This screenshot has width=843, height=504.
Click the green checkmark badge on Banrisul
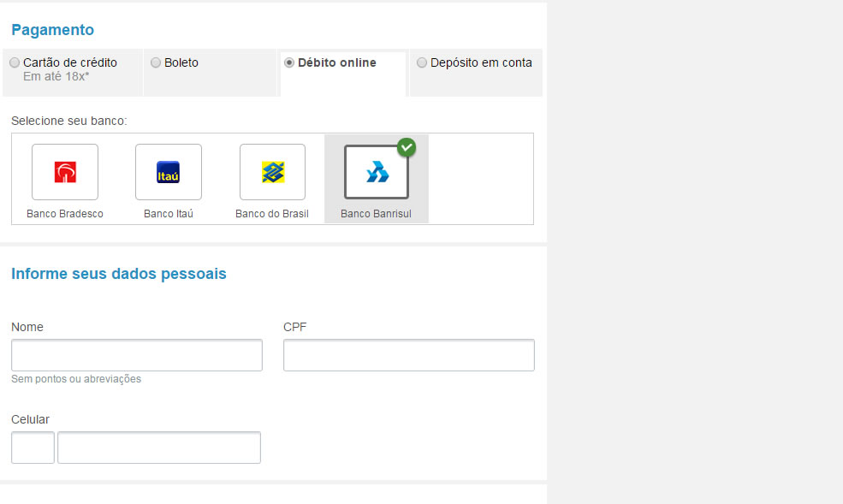click(407, 147)
